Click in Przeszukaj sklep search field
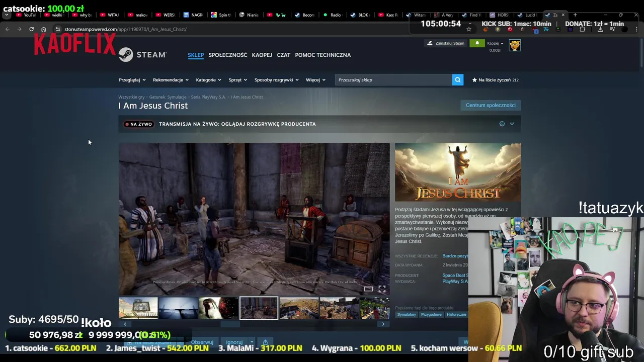The height and width of the screenshot is (362, 644). coord(393,80)
